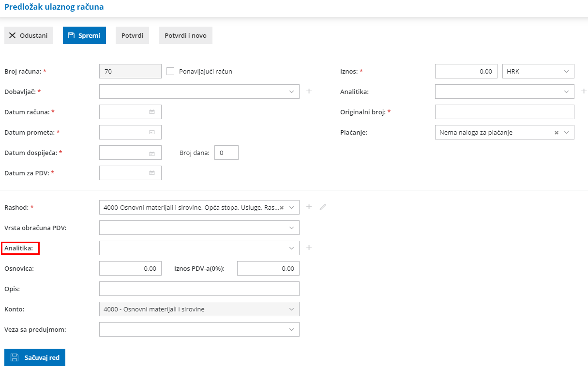Viewport: 588px width, 371px height.
Task: Focus the Opis text field
Action: coord(199,289)
